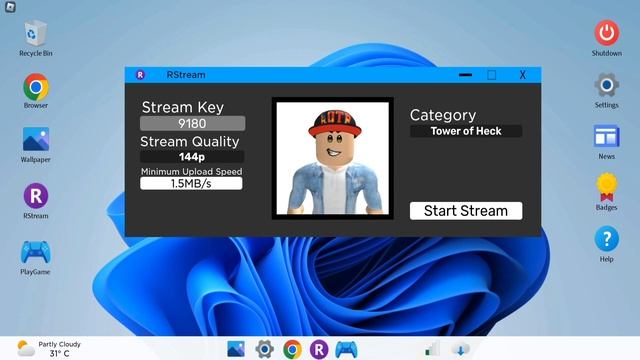The width and height of the screenshot is (640, 360).
Task: Click the avatar preview thumbnail
Action: click(333, 158)
